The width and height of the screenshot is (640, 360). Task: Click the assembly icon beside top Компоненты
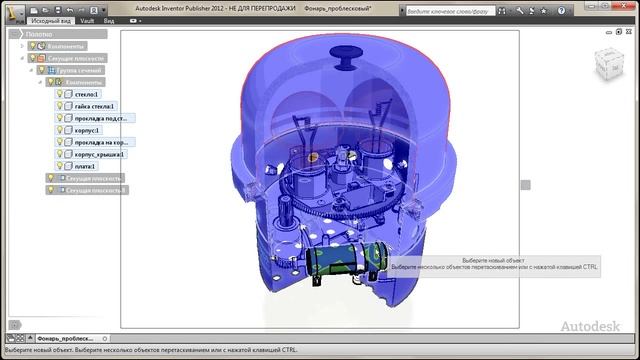click(x=41, y=46)
